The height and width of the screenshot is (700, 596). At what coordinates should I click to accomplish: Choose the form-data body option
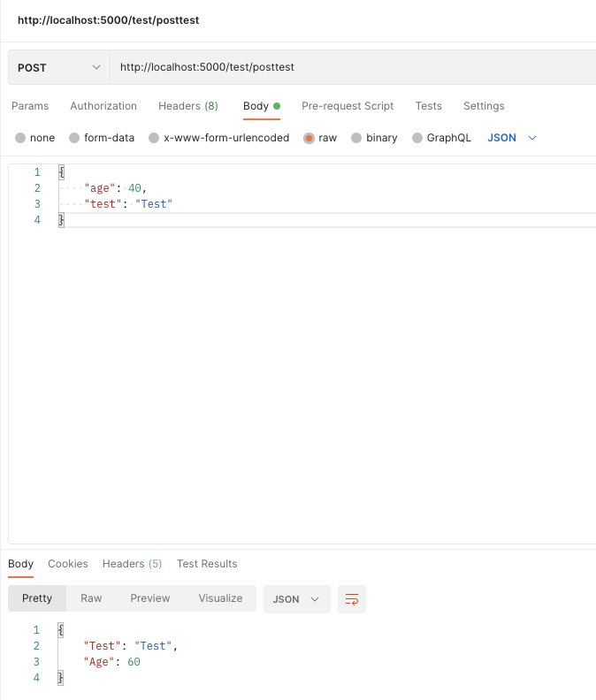[74, 138]
